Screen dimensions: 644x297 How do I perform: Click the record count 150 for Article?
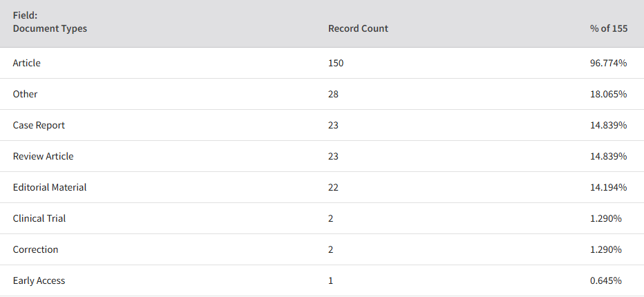click(x=336, y=63)
